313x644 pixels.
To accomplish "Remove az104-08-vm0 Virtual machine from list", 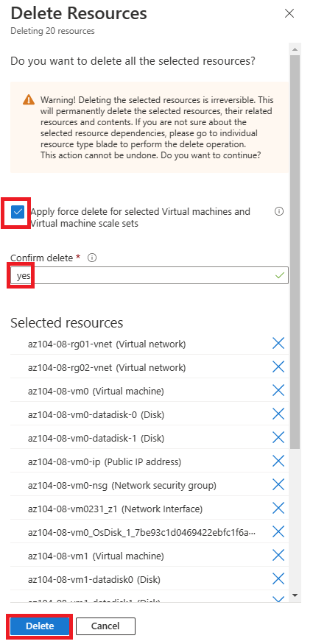I will pos(278,390).
